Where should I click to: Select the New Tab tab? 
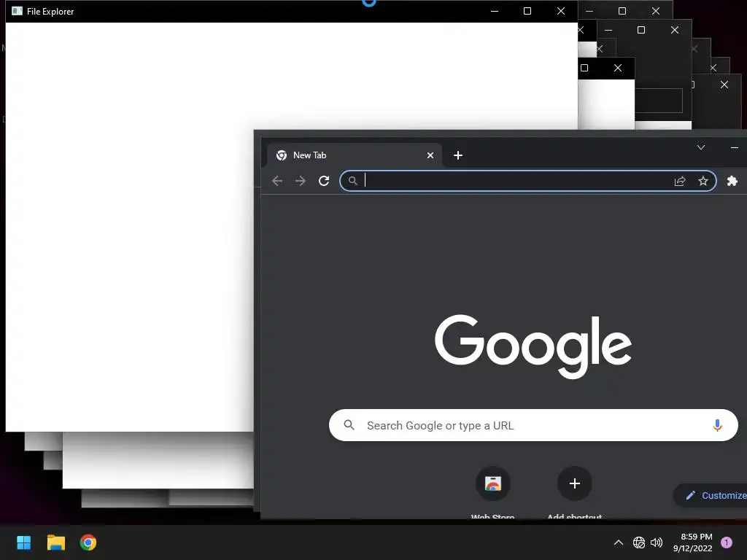[x=355, y=155]
